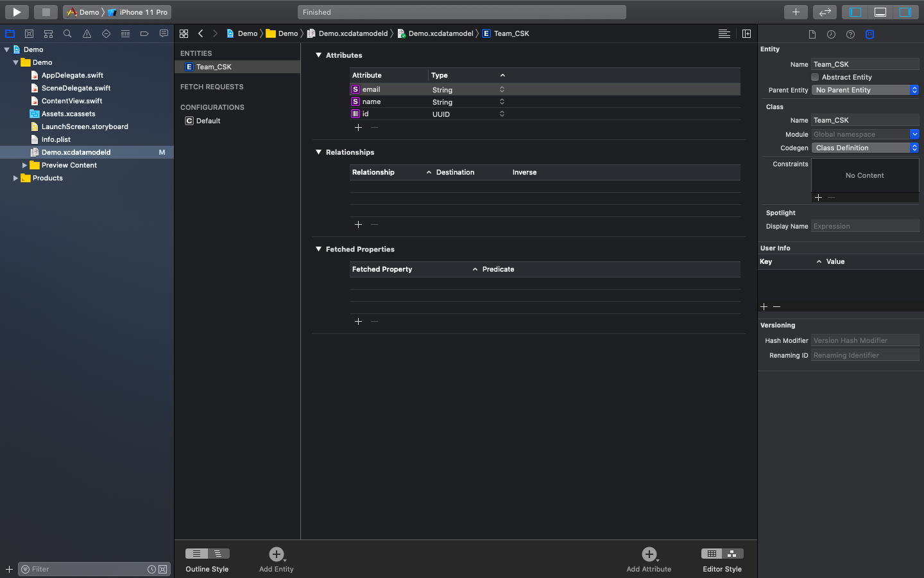924x578 pixels.
Task: Switch Editor Style to graph view
Action: point(732,554)
